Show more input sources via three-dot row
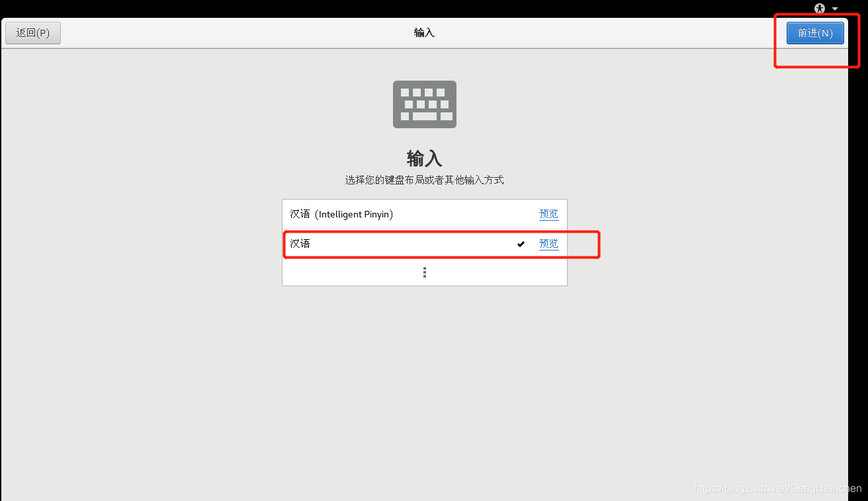This screenshot has height=501, width=868. [424, 272]
